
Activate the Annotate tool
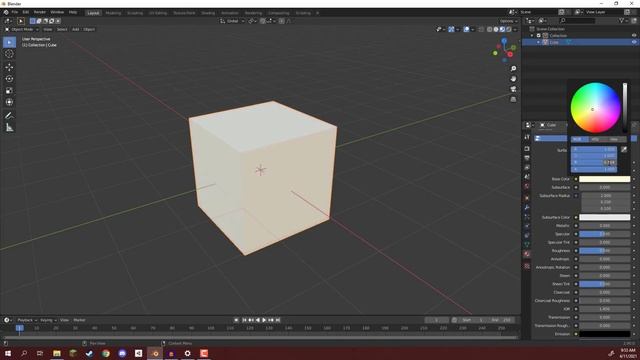point(9,116)
